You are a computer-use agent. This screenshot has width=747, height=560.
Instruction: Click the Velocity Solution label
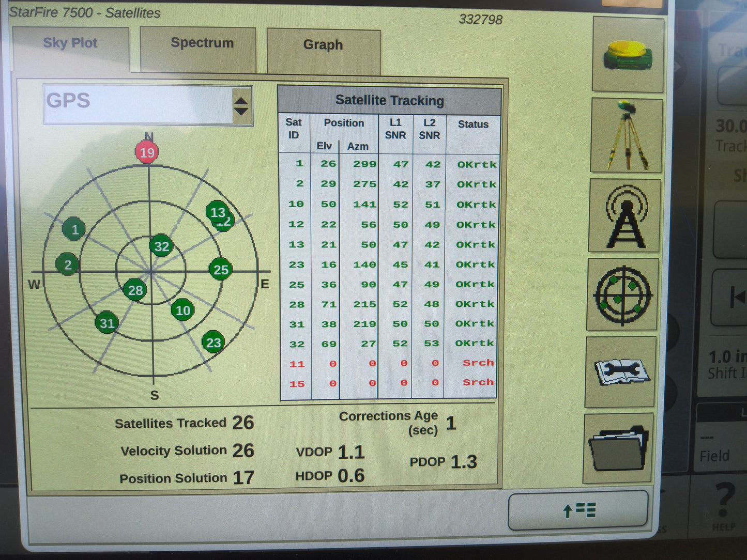[174, 450]
